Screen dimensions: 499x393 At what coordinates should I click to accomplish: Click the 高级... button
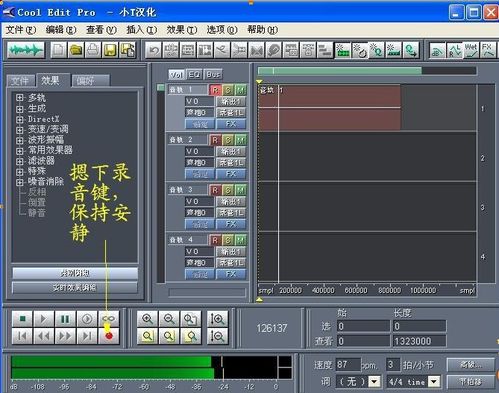[470, 365]
